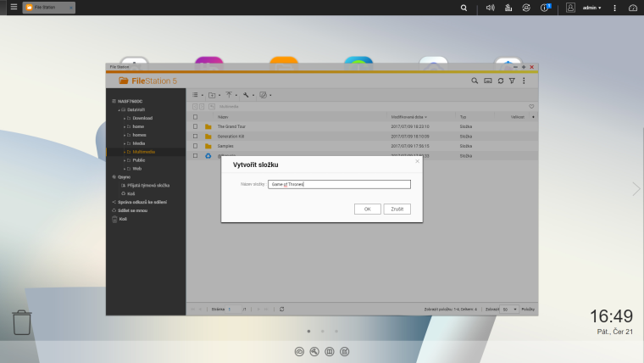The height and width of the screenshot is (363, 644).
Task: Open desktop search magnifier in top bar
Action: click(464, 8)
